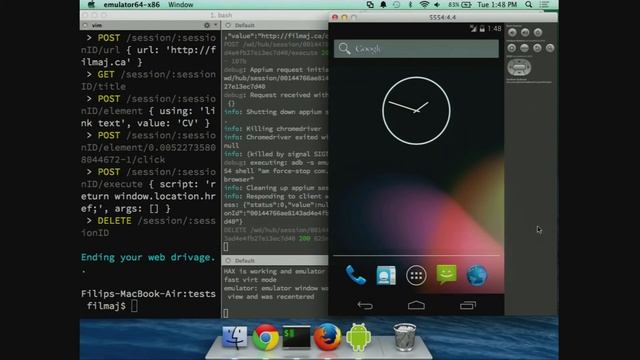
Task: Click emulator hardware volume down button
Action: pos(512,32)
